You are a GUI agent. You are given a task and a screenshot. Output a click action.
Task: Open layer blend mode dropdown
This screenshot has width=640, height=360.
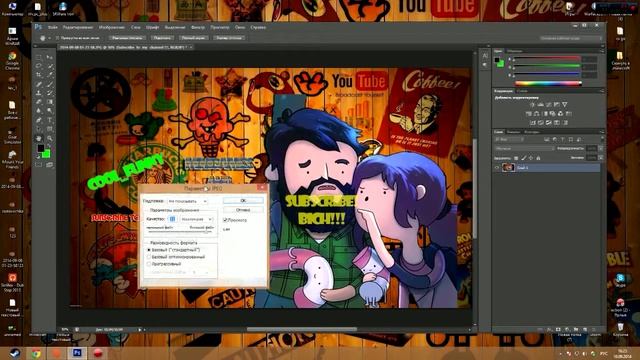click(x=524, y=149)
